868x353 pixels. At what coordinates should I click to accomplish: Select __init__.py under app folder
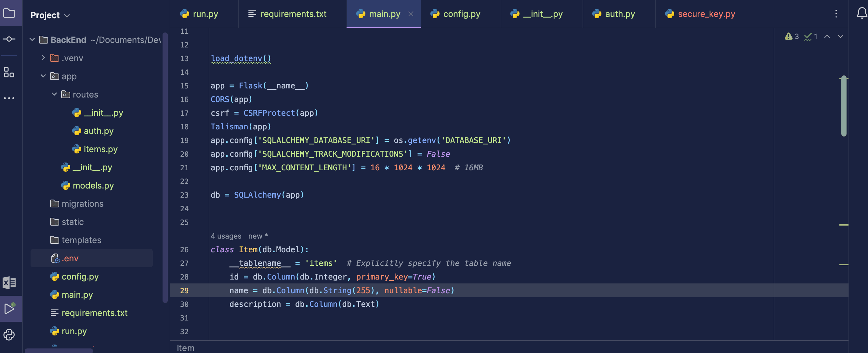click(86, 167)
